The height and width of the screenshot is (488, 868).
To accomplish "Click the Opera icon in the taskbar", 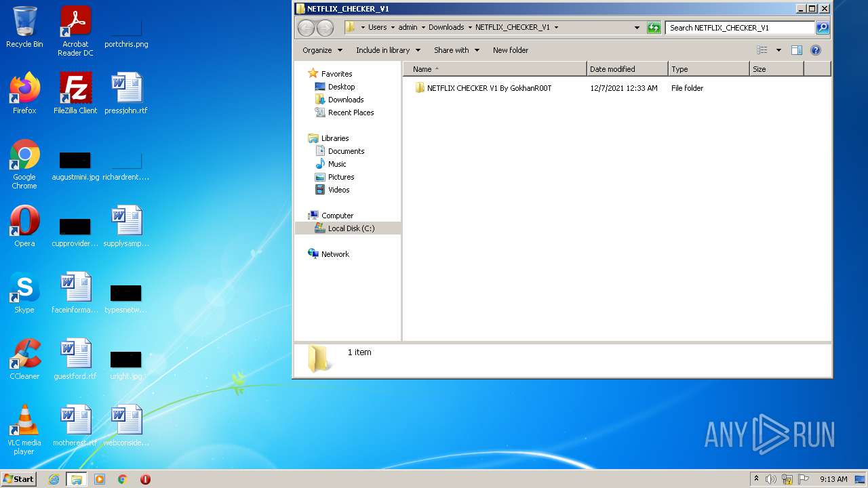I will click(x=145, y=479).
